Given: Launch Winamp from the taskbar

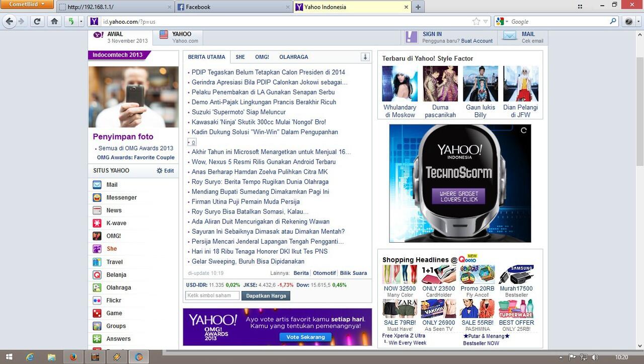Looking at the screenshot, I should [117, 357].
